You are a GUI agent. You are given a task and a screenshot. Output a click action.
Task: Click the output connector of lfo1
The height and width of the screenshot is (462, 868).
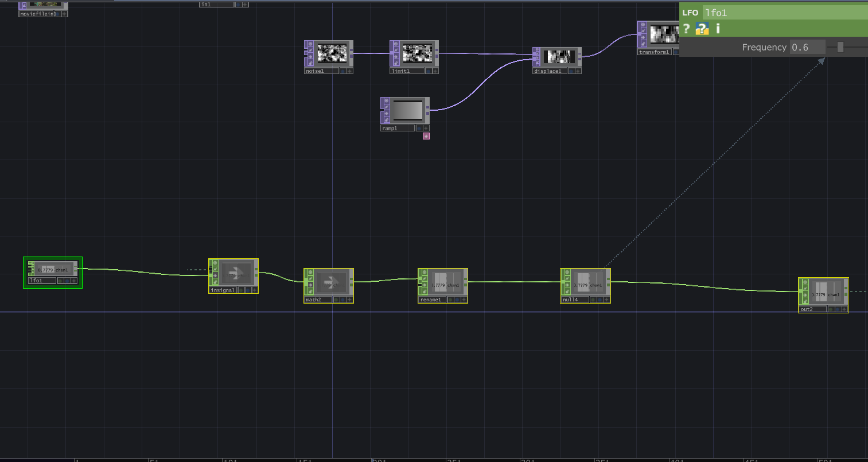click(x=79, y=268)
